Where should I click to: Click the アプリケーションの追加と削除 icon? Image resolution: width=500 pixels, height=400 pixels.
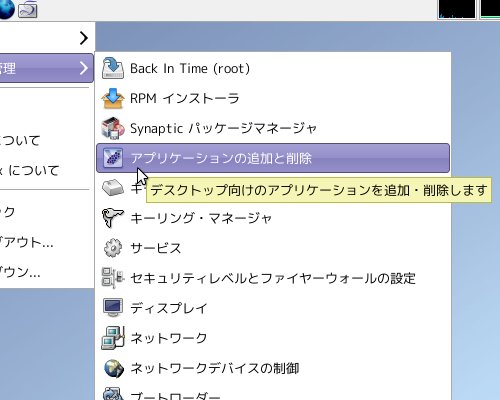coord(113,158)
